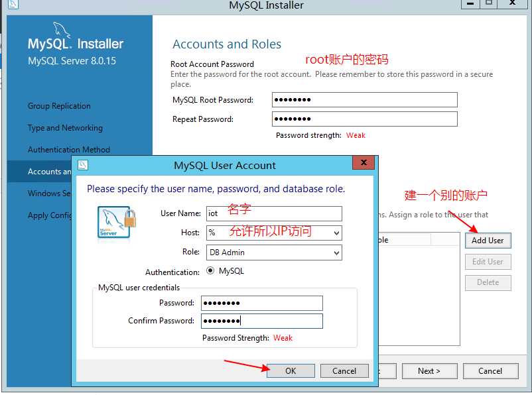
Task: Click the Delete user button
Action: point(488,282)
